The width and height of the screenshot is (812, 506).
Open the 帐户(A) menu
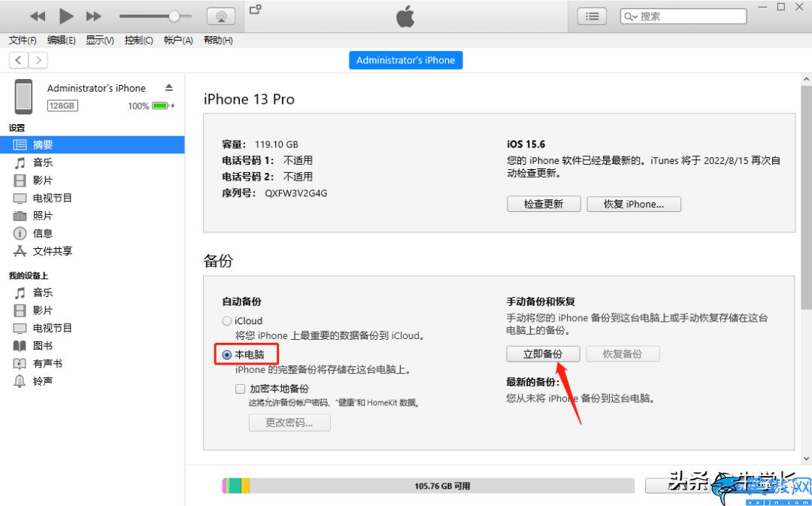pyautogui.click(x=178, y=41)
